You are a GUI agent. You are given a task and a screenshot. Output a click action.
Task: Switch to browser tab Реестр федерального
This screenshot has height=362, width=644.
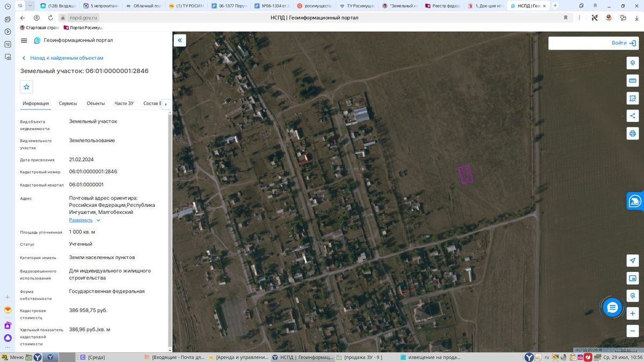(x=442, y=5)
